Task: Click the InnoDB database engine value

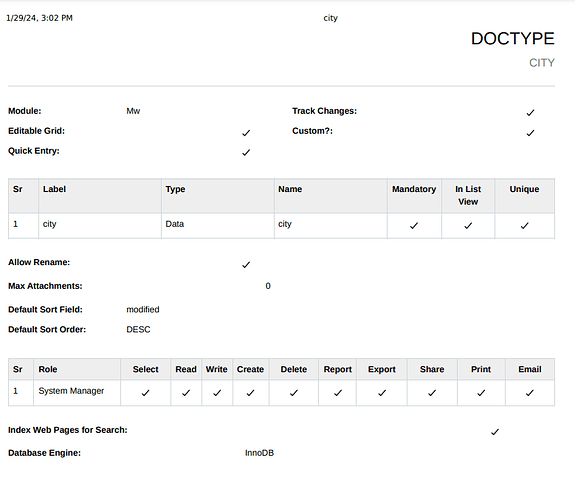Action: pos(259,453)
